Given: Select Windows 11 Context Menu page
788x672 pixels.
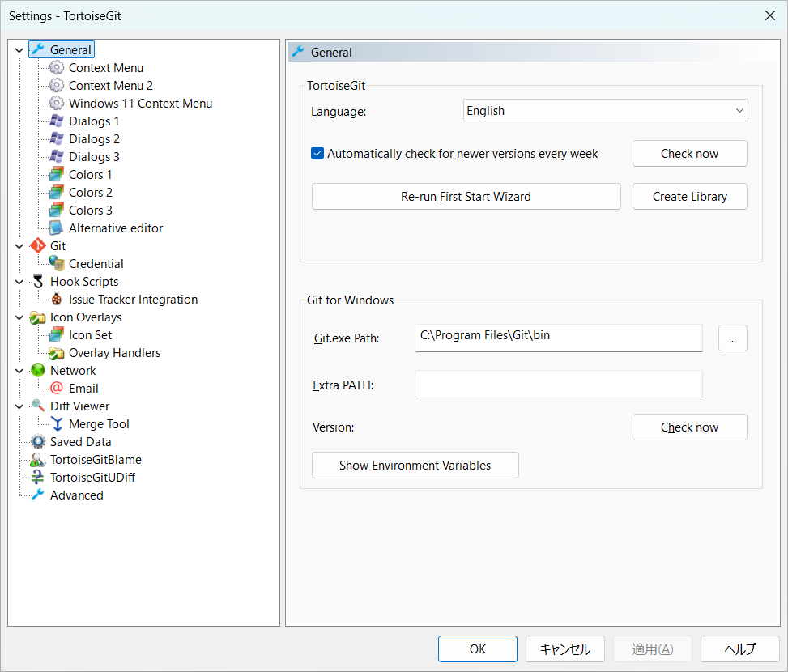Looking at the screenshot, I should pos(140,104).
